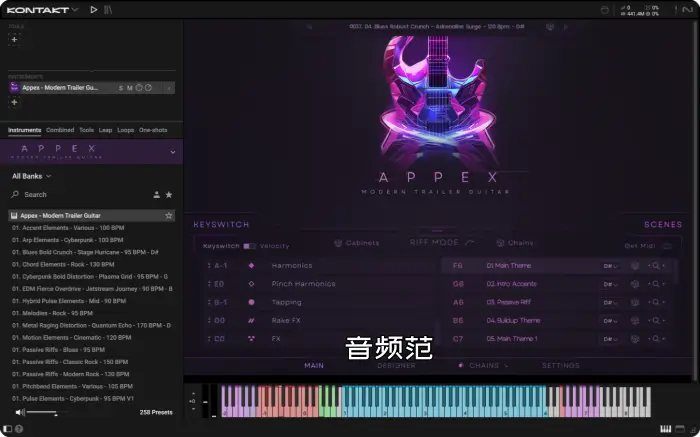
Task: Click the SCENES heading
Action: [x=663, y=225]
